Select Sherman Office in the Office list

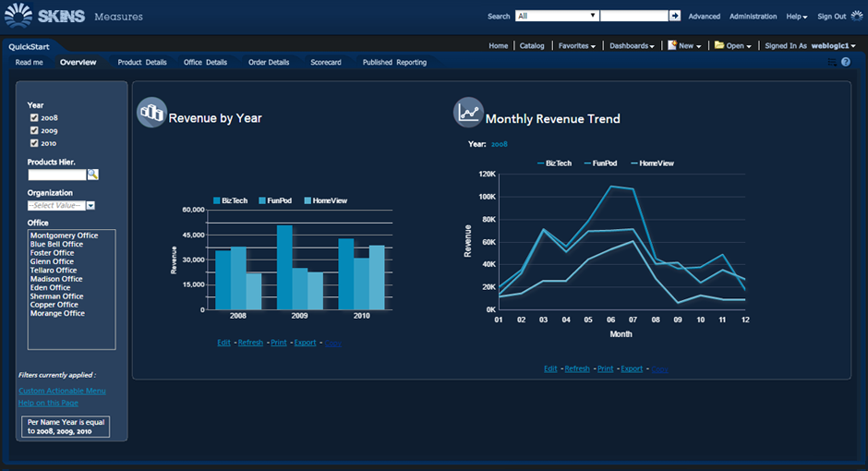point(56,296)
